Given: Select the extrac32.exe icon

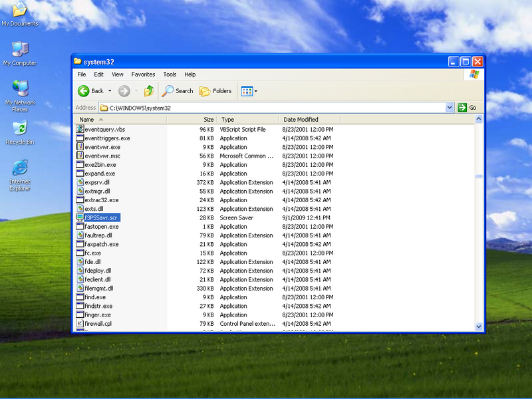Looking at the screenshot, I should 80,200.
